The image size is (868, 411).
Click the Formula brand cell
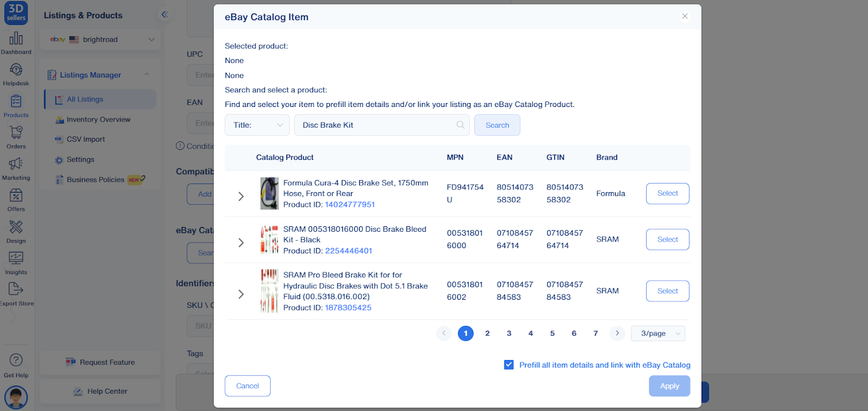[x=611, y=193]
